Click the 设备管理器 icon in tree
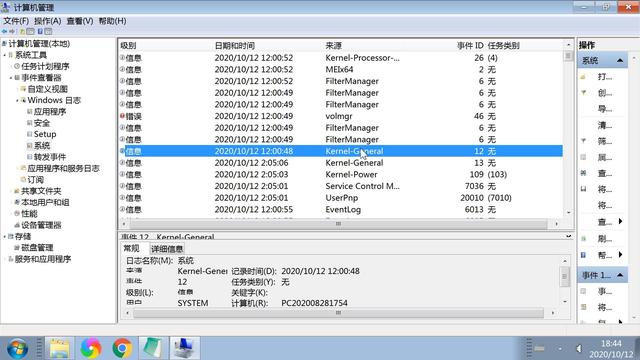The image size is (640, 360). 17,225
